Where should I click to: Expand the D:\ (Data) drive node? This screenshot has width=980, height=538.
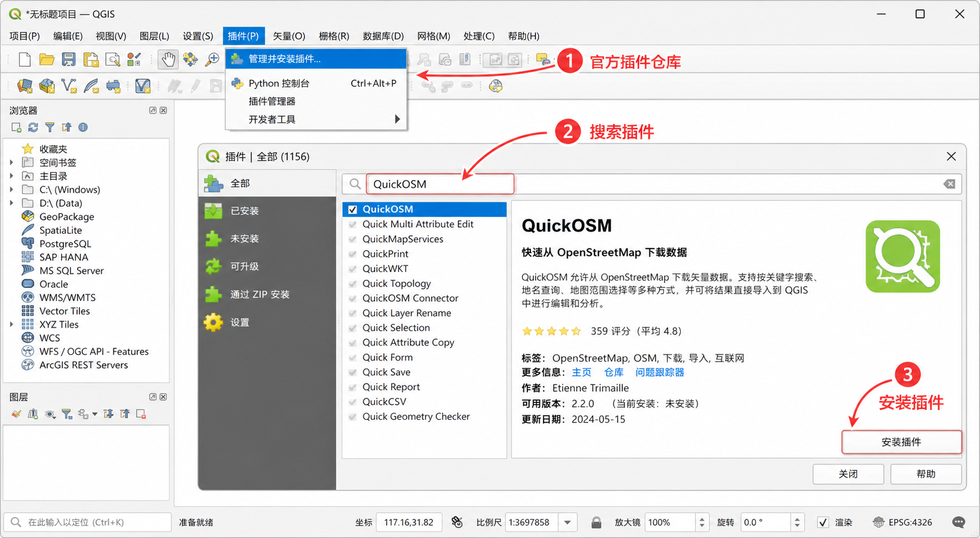(x=12, y=203)
